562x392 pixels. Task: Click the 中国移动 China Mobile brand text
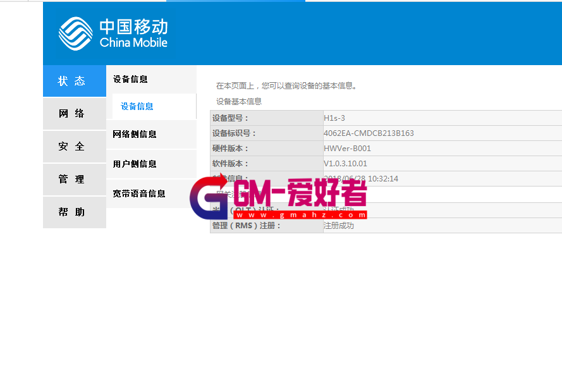[x=133, y=34]
